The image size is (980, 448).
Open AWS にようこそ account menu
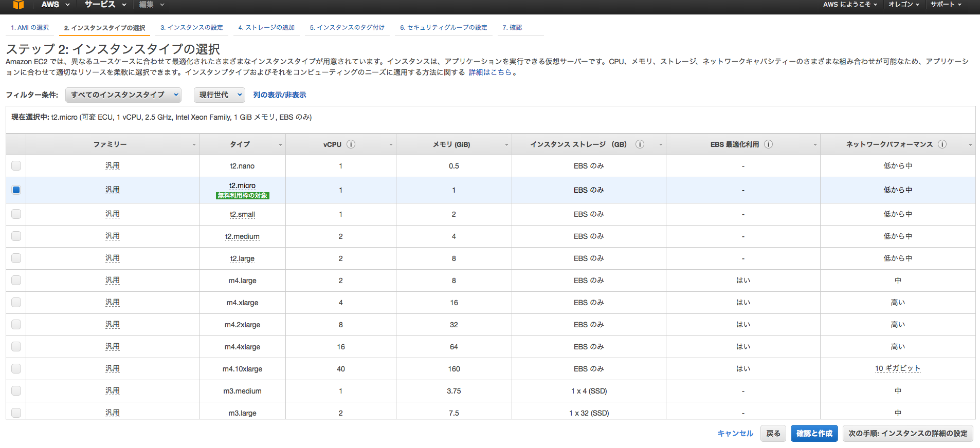(850, 4)
